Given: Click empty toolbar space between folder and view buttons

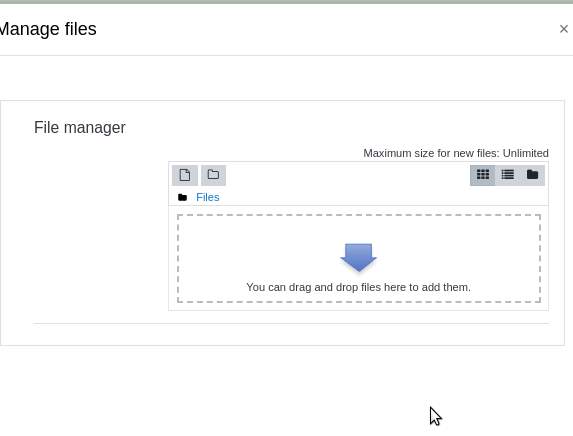Looking at the screenshot, I should point(347,175).
